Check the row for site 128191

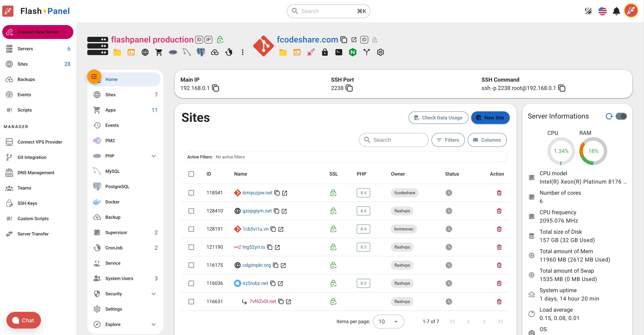pyautogui.click(x=191, y=229)
